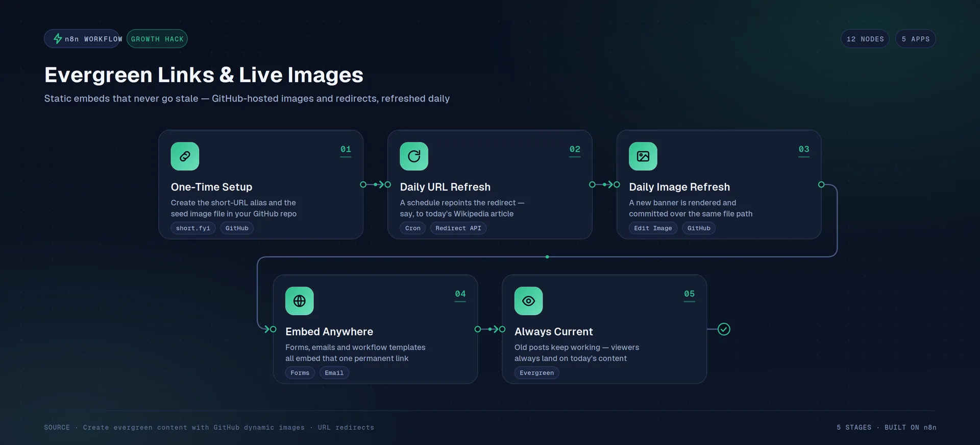Click the globe icon on Embed Anywhere card
This screenshot has width=980, height=445.
click(300, 301)
